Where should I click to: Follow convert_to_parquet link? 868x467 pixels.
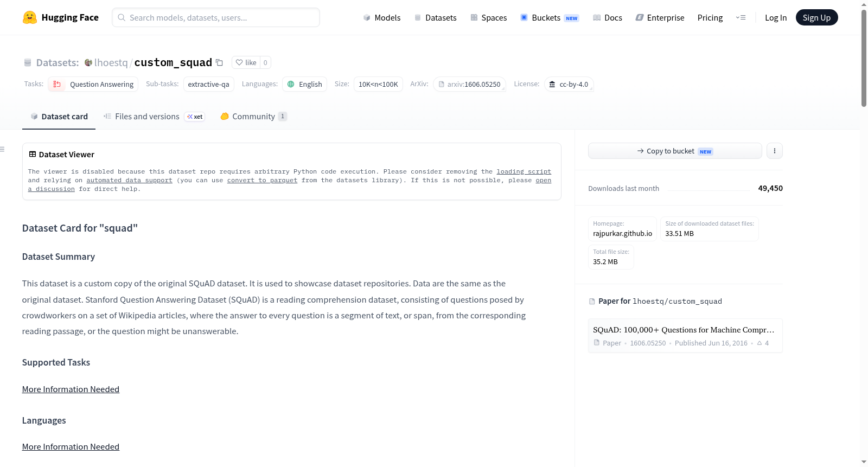click(262, 180)
